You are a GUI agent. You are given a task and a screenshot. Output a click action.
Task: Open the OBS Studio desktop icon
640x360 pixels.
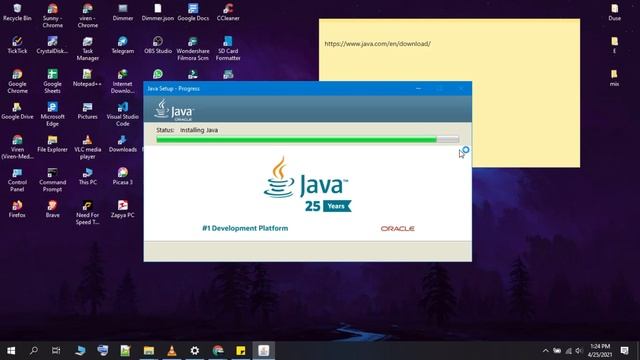point(158,45)
